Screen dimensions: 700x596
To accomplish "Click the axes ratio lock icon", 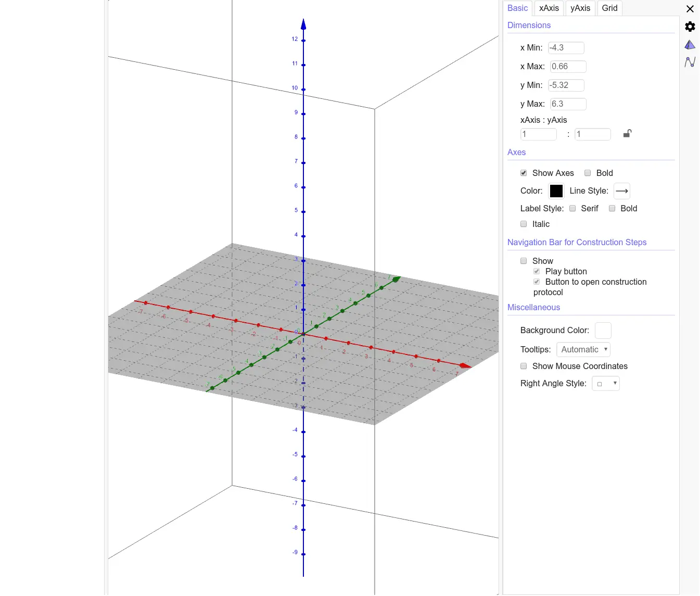I will pos(627,134).
